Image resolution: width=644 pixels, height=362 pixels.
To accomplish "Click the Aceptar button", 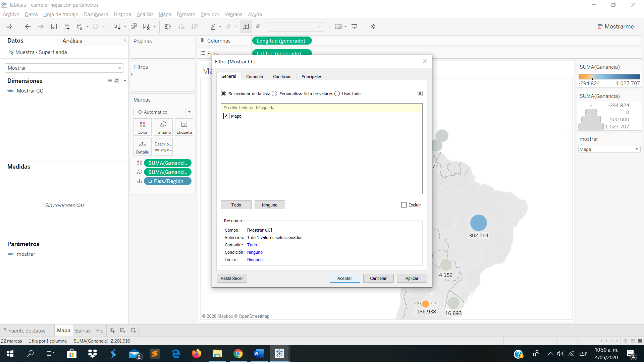I will click(344, 278).
